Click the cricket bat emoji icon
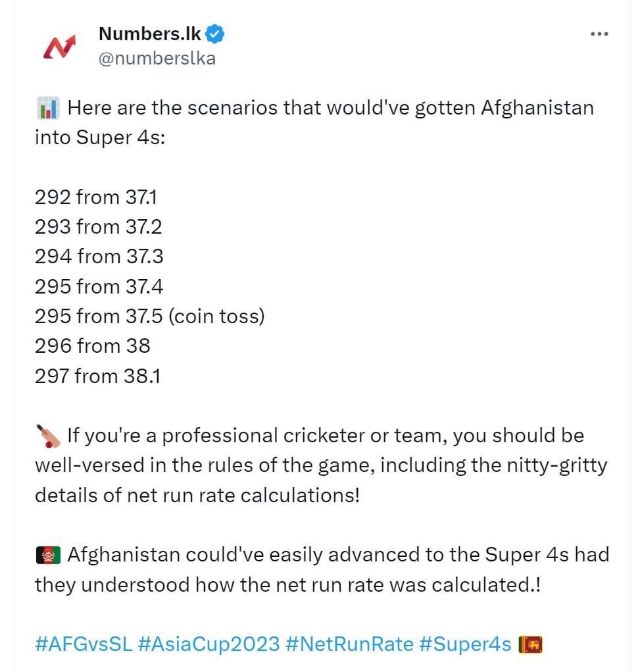The height and width of the screenshot is (672, 638). [x=48, y=436]
